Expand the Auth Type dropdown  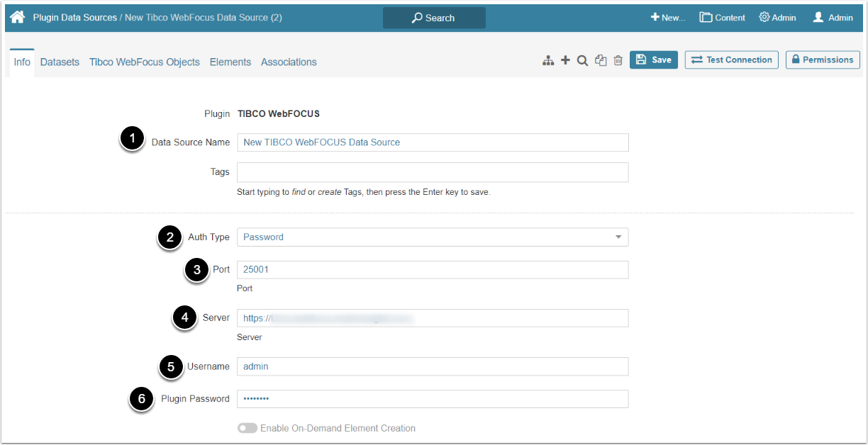(433, 237)
